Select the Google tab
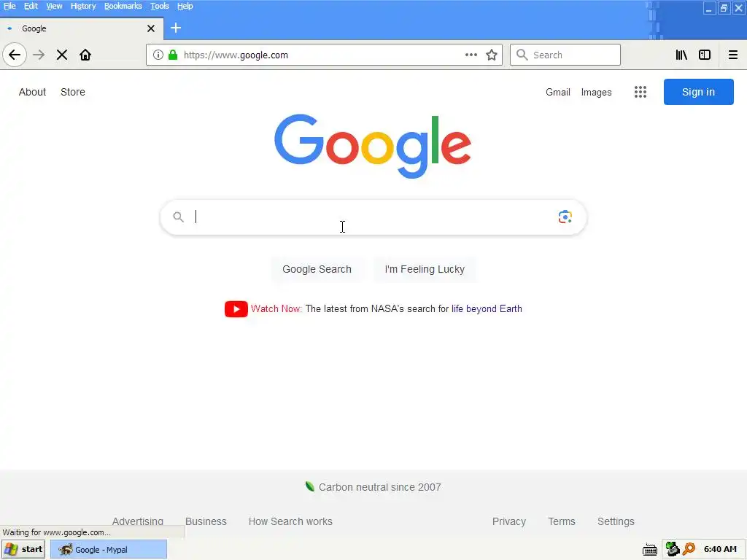747x560 pixels. point(81,28)
